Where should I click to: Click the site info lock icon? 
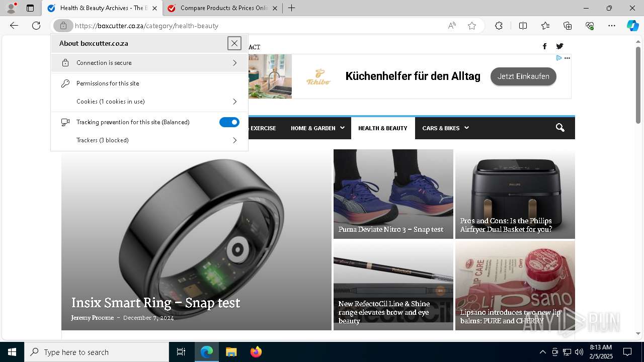click(x=63, y=26)
